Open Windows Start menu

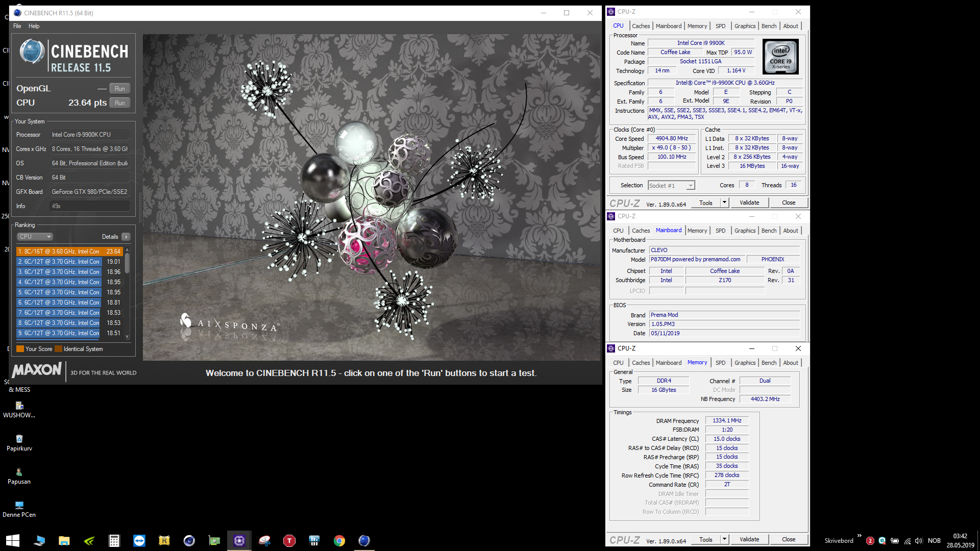(12, 540)
